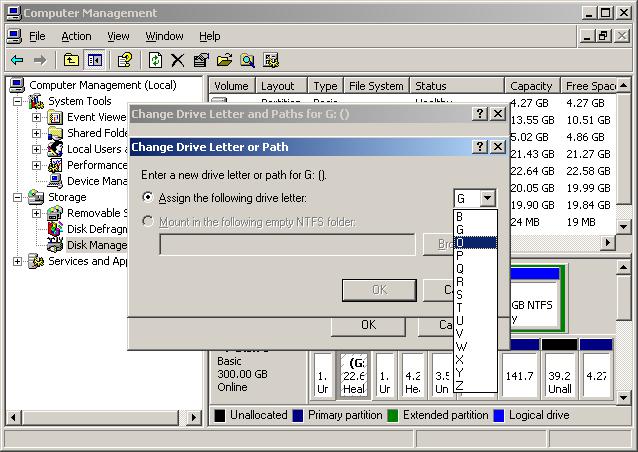Click the Disk Defragmenter tree icon
Image resolution: width=638 pixels, height=452 pixels.
[56, 229]
